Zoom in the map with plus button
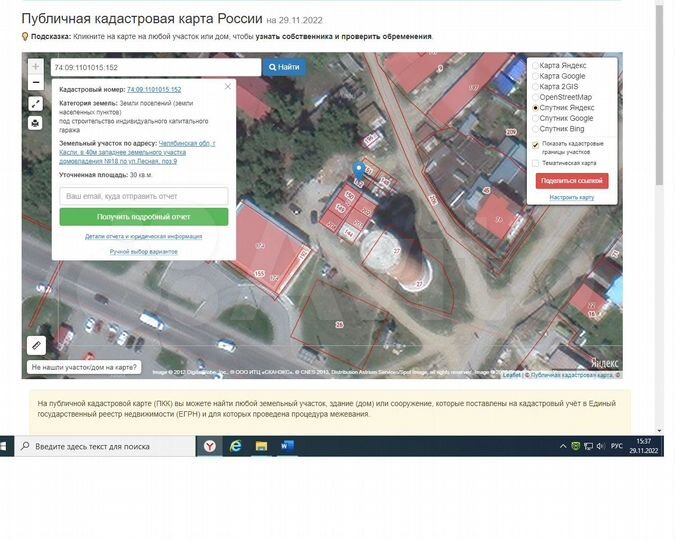675x540 pixels. tap(36, 67)
